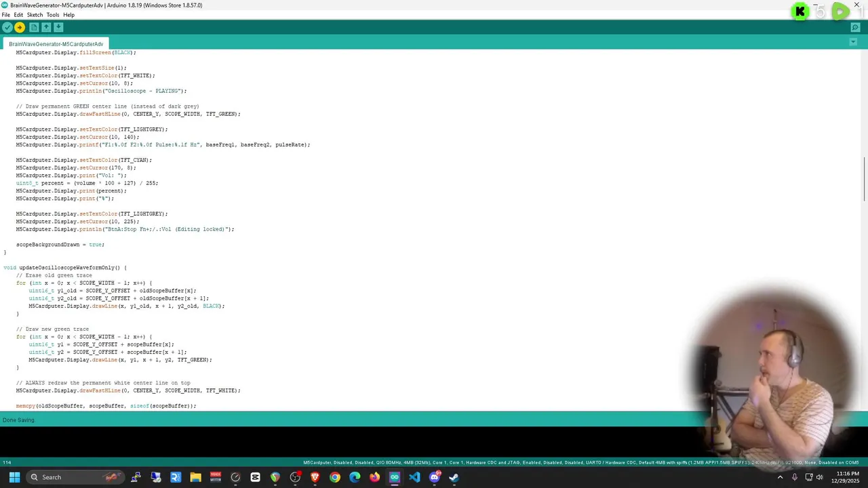Viewport: 868px width, 488px height.
Task: Click the volume speaker tray icon
Action: coord(820,477)
